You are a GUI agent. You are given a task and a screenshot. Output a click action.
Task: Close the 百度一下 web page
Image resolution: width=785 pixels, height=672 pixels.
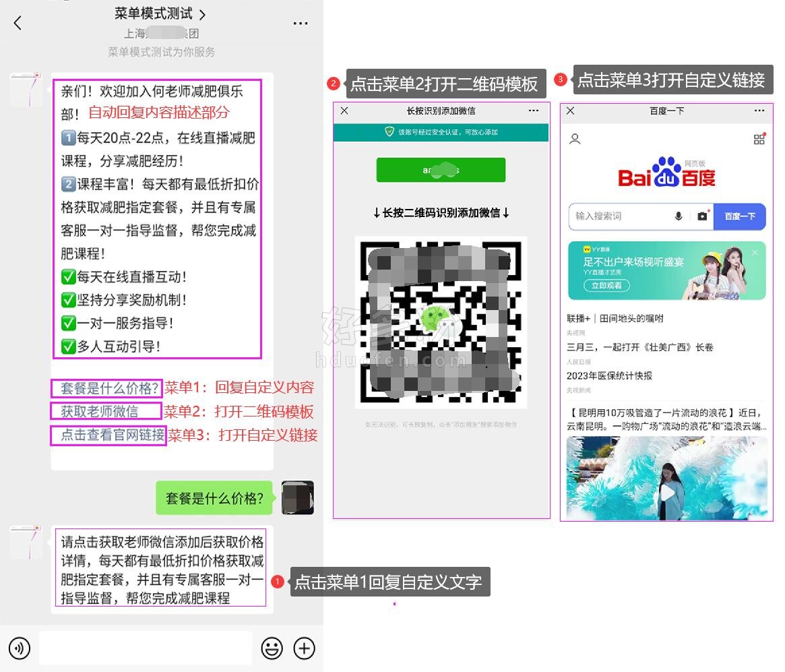(570, 111)
